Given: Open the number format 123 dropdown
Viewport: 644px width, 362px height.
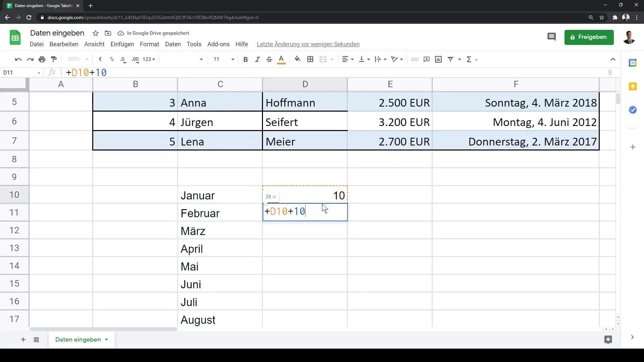Looking at the screenshot, I should pyautogui.click(x=149, y=59).
